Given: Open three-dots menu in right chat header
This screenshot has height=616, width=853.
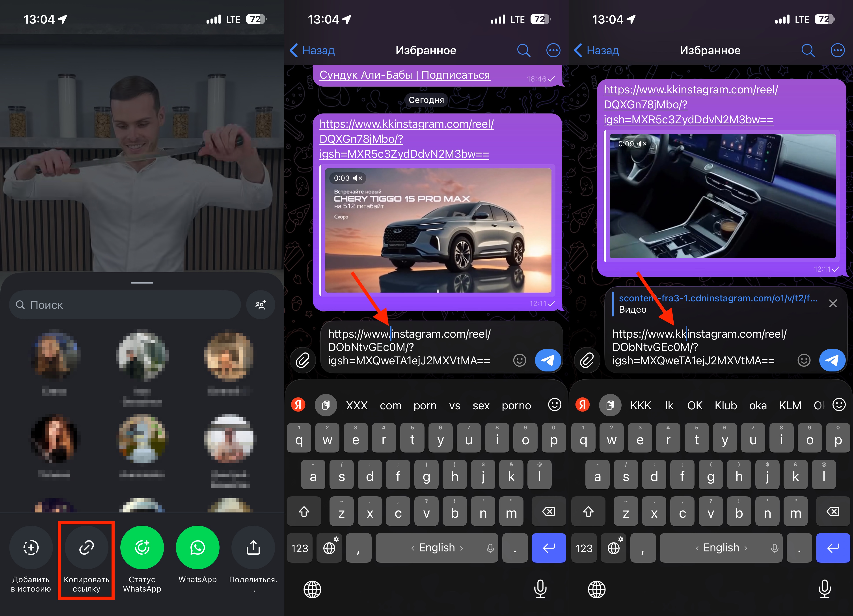Looking at the screenshot, I should click(x=837, y=50).
